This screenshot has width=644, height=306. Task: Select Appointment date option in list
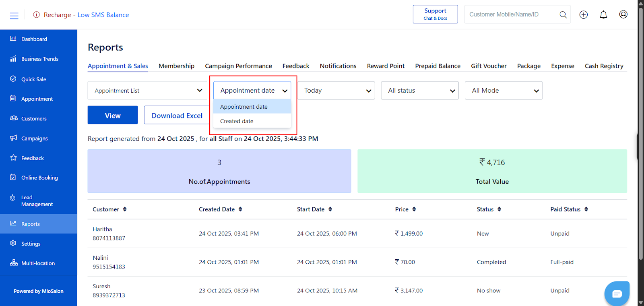point(252,107)
